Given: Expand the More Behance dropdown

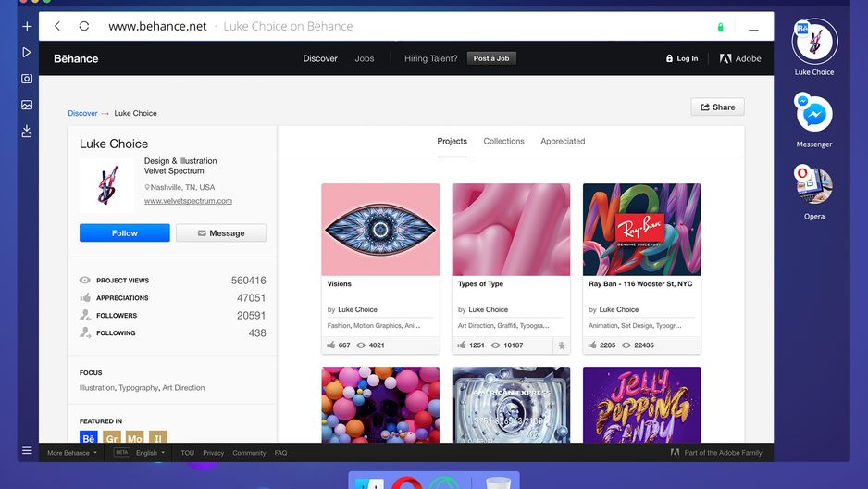Looking at the screenshot, I should pyautogui.click(x=72, y=453).
